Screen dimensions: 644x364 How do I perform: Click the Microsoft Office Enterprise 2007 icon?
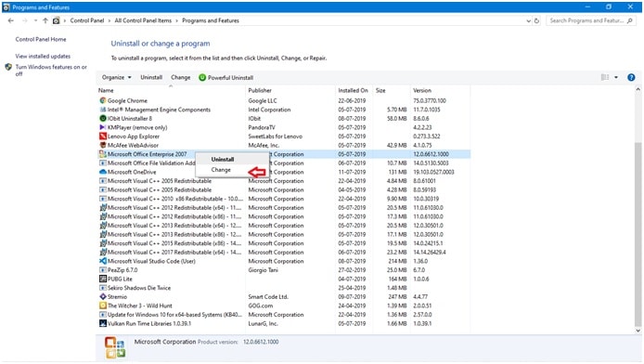103,154
